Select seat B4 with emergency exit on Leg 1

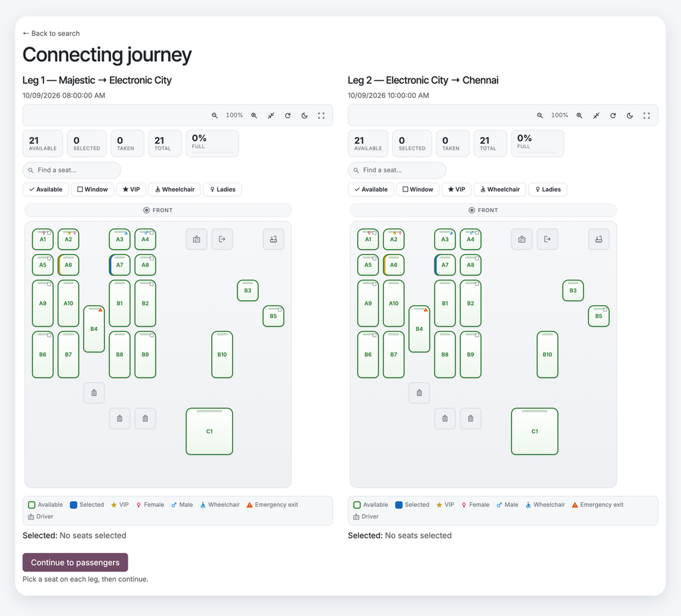[x=94, y=329]
